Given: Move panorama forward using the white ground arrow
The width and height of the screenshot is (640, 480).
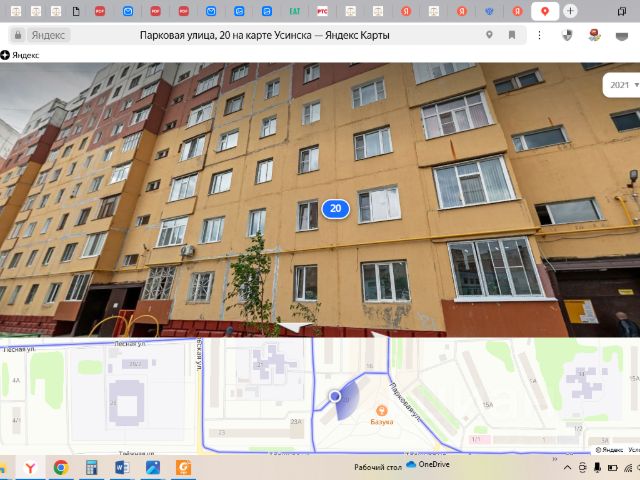Looking at the screenshot, I should click(294, 327).
